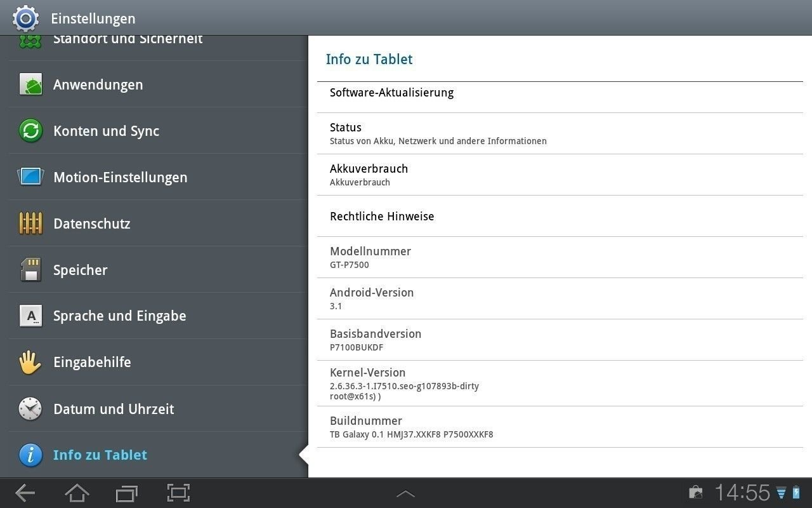The image size is (812, 508).
Task: Select the Eingabehilfe hand icon
Action: tap(30, 362)
